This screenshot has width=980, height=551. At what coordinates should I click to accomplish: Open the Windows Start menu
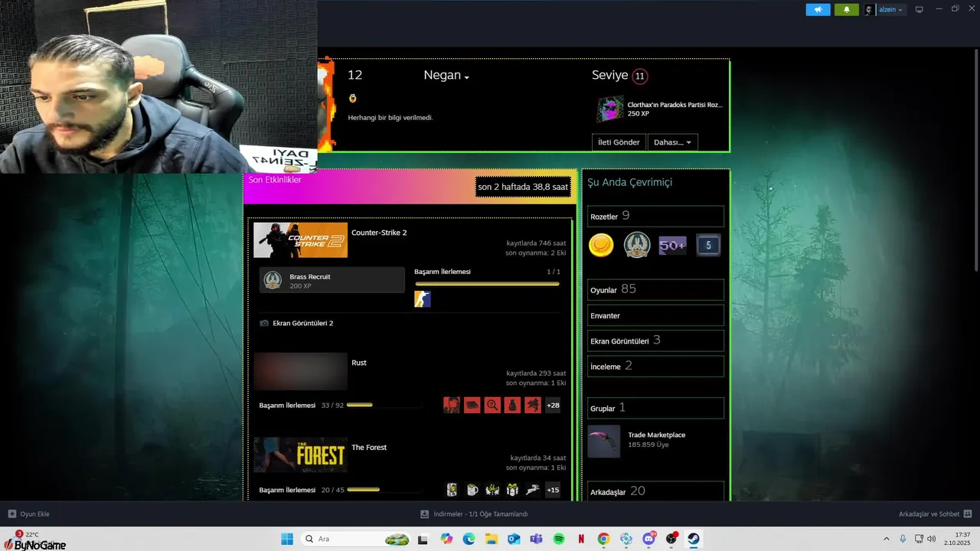pyautogui.click(x=287, y=539)
